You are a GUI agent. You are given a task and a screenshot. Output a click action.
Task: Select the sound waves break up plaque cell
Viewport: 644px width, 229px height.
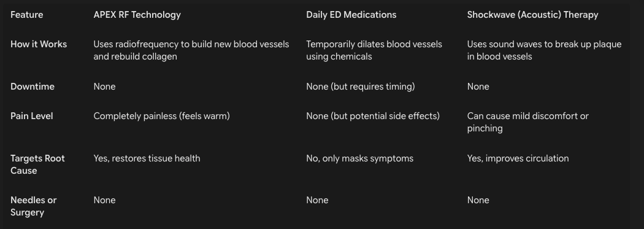tap(544, 50)
